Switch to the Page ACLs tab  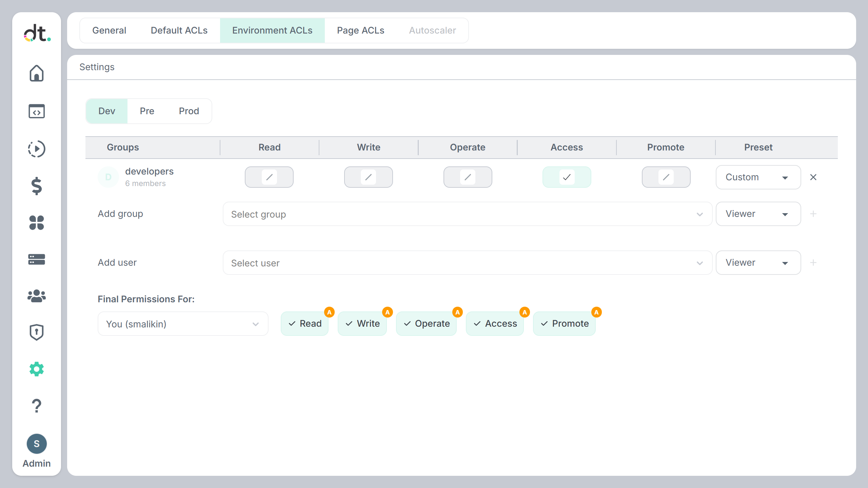pos(361,30)
